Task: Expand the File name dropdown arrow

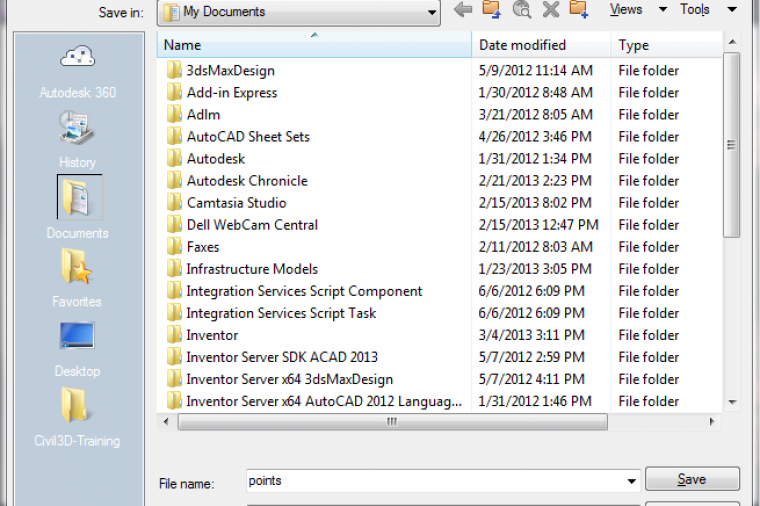Action: 631,481
